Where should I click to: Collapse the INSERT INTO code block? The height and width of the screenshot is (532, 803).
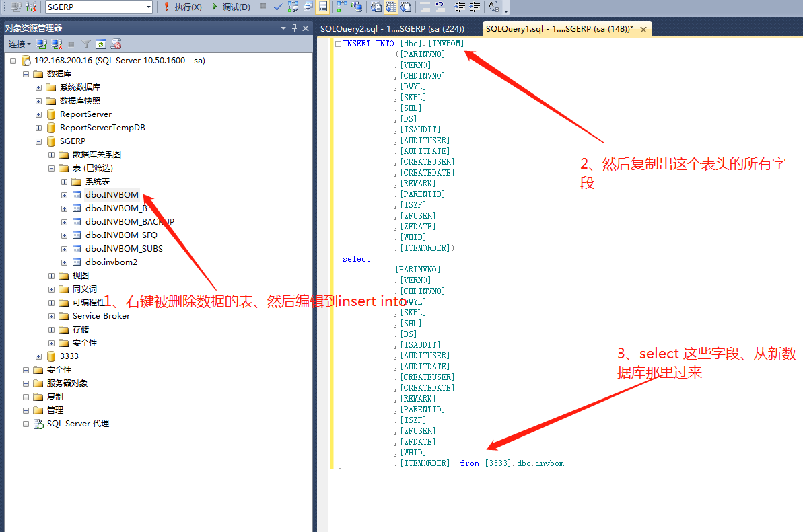338,44
